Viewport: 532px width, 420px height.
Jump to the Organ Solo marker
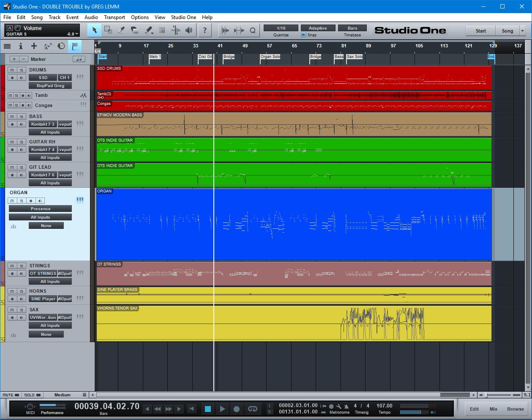tap(270, 57)
